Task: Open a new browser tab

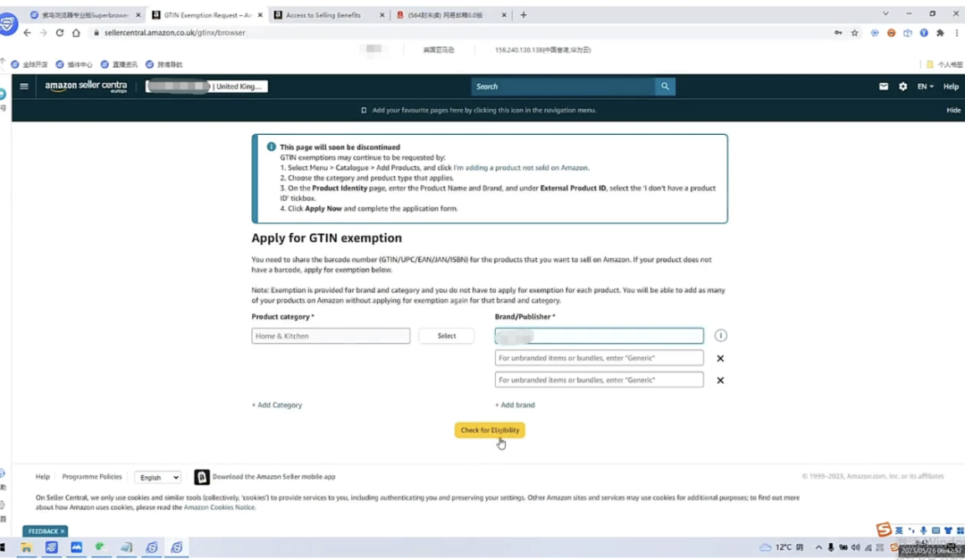Action: [x=523, y=15]
